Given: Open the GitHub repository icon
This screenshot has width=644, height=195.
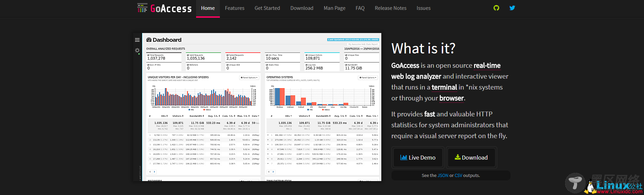Looking at the screenshot, I should 496,8.
